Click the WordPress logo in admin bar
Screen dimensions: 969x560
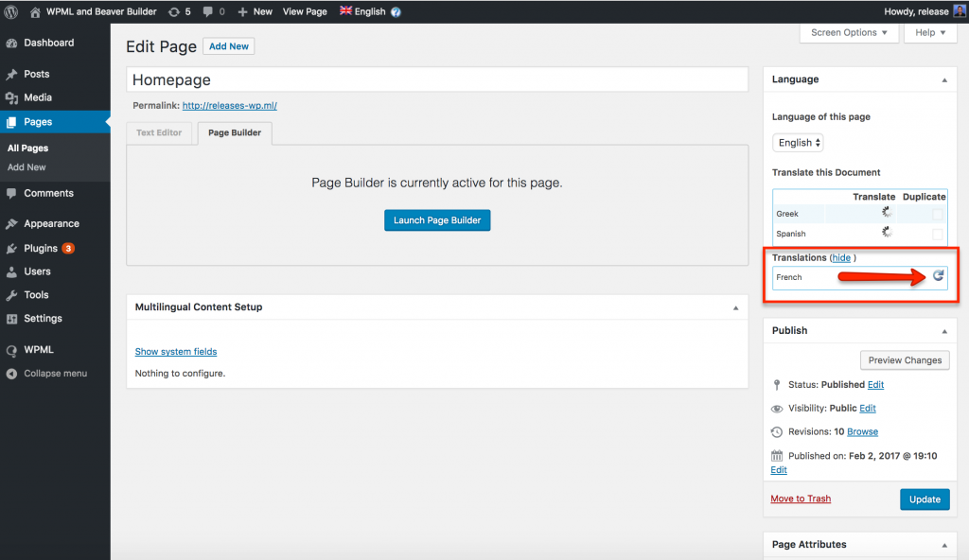(x=11, y=11)
